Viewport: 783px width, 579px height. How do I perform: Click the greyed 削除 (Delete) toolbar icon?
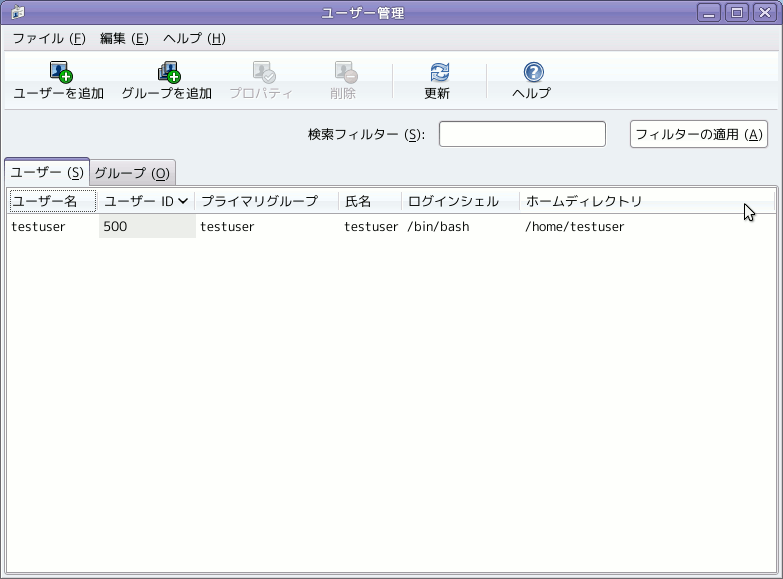pyautogui.click(x=345, y=71)
